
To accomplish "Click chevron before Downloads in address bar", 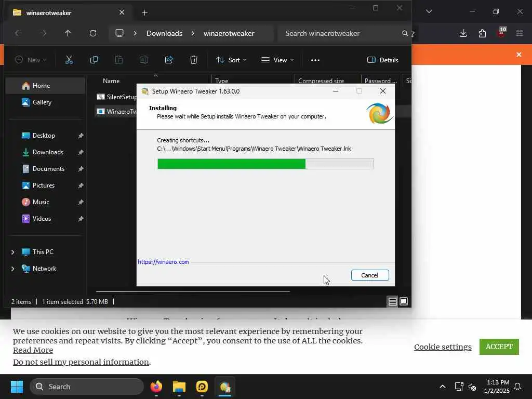I will tap(135, 33).
